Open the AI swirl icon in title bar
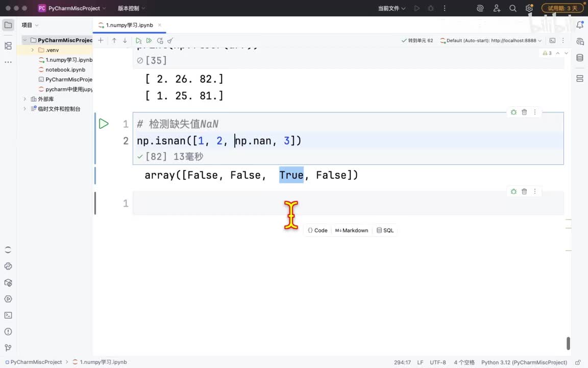The image size is (588, 368). coord(480,8)
